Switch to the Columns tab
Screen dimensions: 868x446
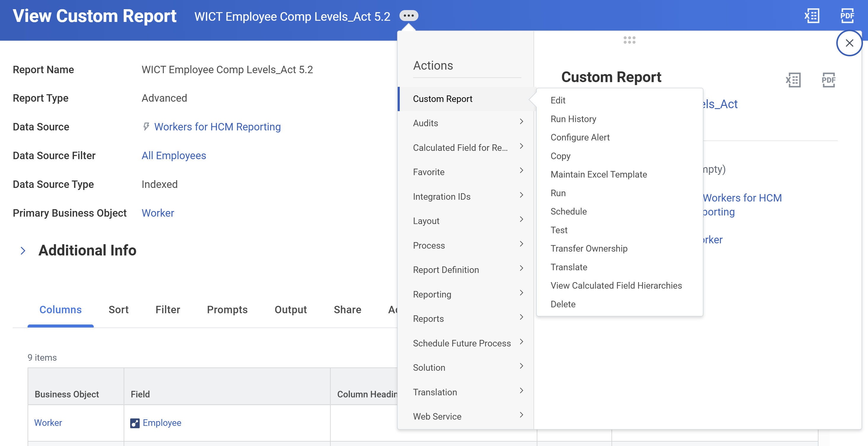(x=61, y=310)
